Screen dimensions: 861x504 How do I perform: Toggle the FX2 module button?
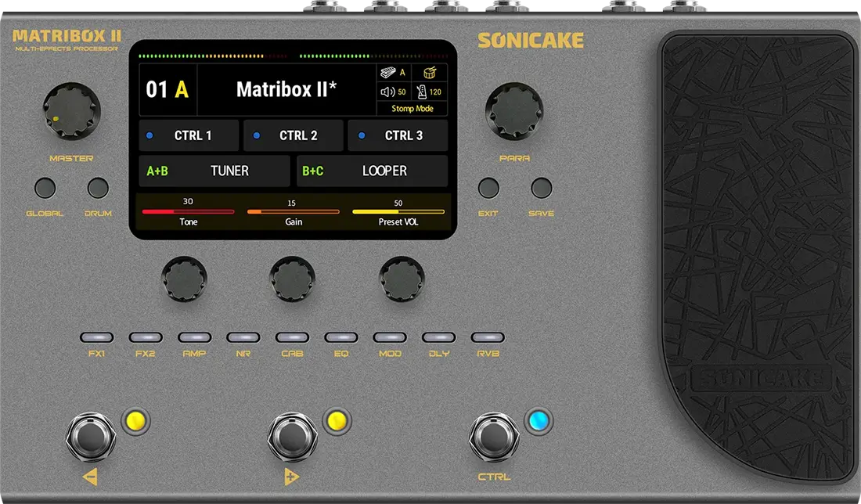(x=146, y=337)
